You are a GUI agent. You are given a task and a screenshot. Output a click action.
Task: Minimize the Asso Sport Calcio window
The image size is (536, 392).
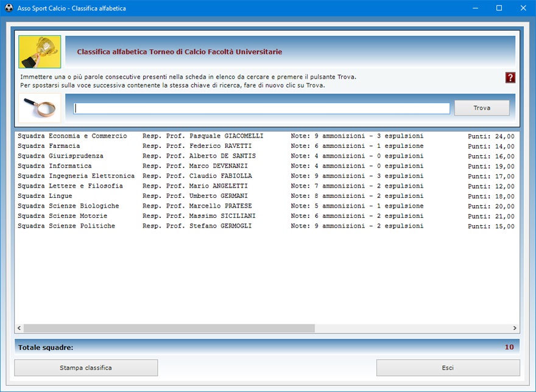(475, 8)
